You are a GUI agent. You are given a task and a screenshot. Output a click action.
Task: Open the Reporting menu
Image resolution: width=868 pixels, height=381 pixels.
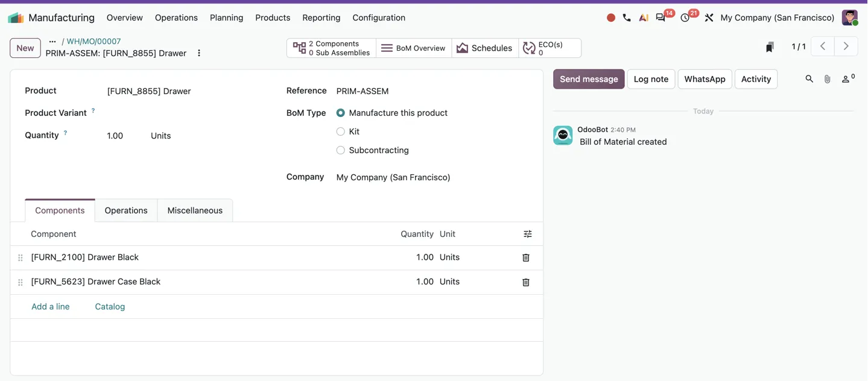tap(322, 17)
